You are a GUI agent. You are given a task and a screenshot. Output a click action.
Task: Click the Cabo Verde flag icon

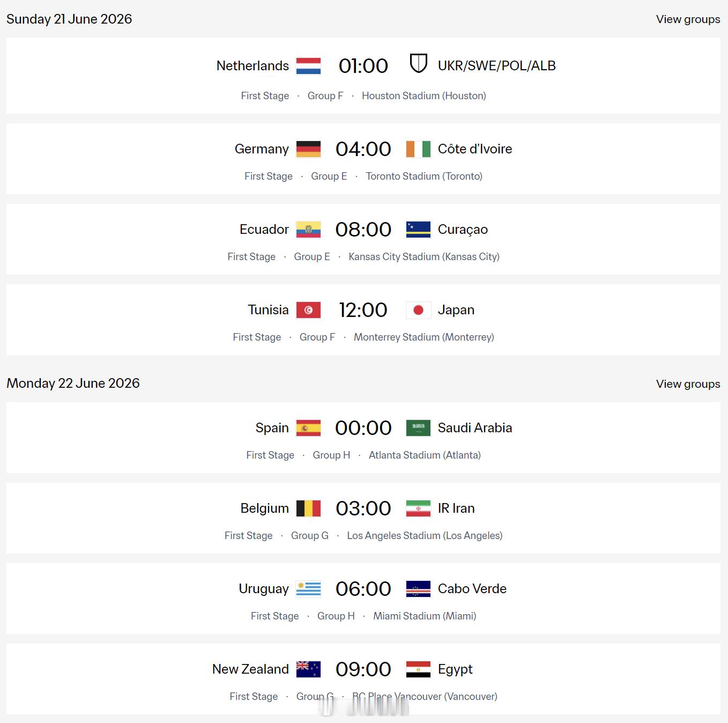click(418, 589)
